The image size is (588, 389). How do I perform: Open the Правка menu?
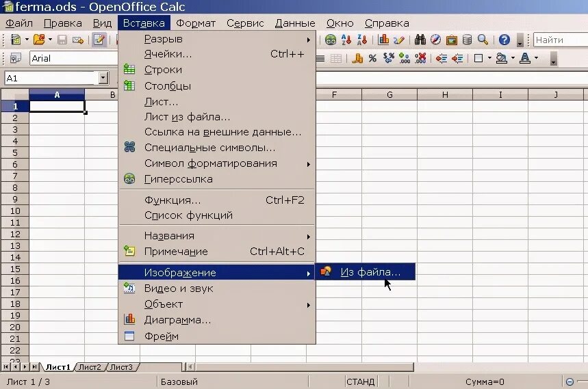click(x=62, y=23)
